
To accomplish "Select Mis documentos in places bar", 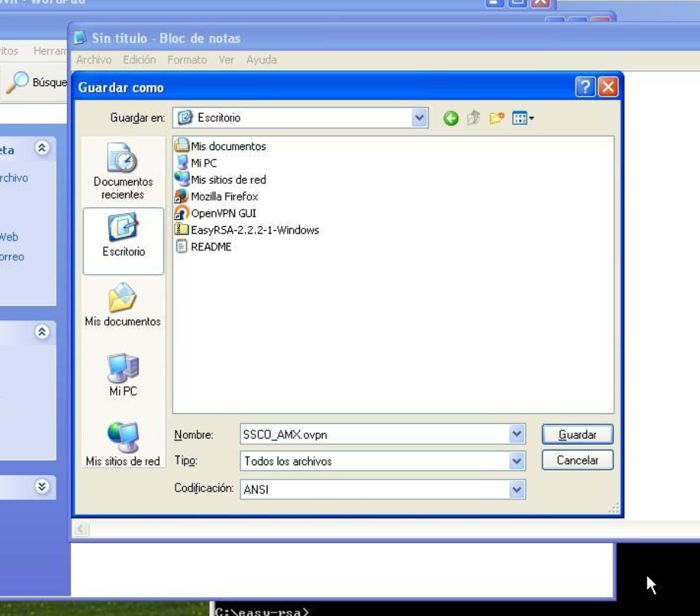I will [123, 305].
